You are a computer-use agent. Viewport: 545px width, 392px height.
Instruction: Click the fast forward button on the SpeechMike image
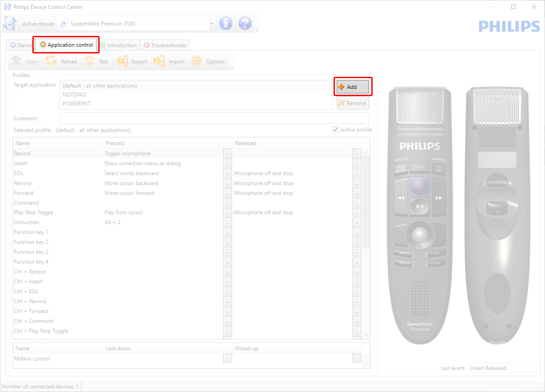click(439, 197)
